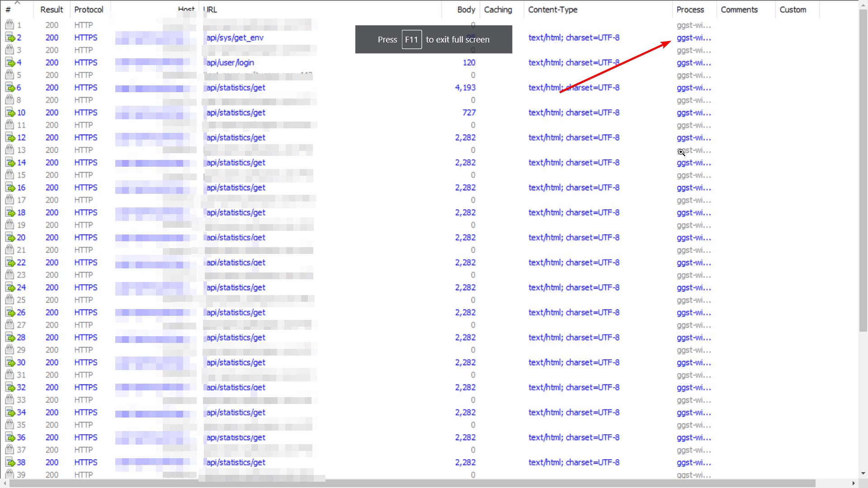Image resolution: width=868 pixels, height=488 pixels.
Task: Click the padlock icon of session 5
Action: click(x=9, y=75)
